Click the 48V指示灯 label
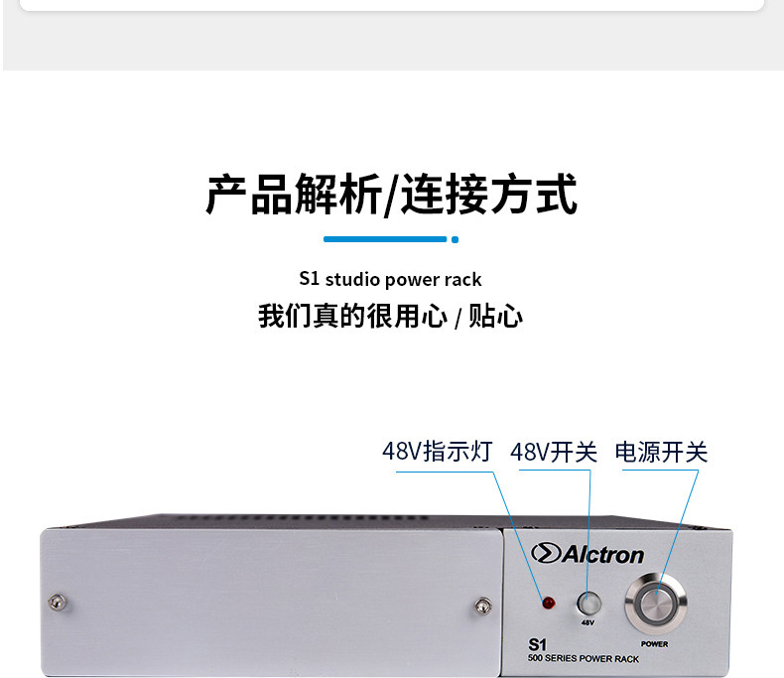The width and height of the screenshot is (784, 678). click(438, 451)
